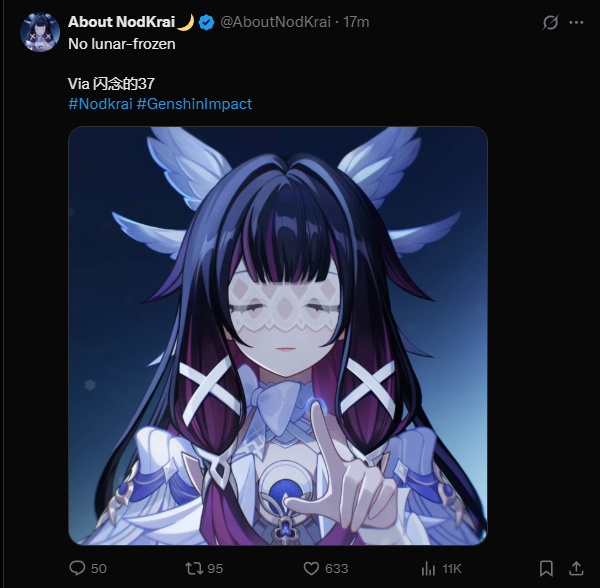600x588 pixels.
Task: Enlarge the attached character artwork image
Action: 278,336
